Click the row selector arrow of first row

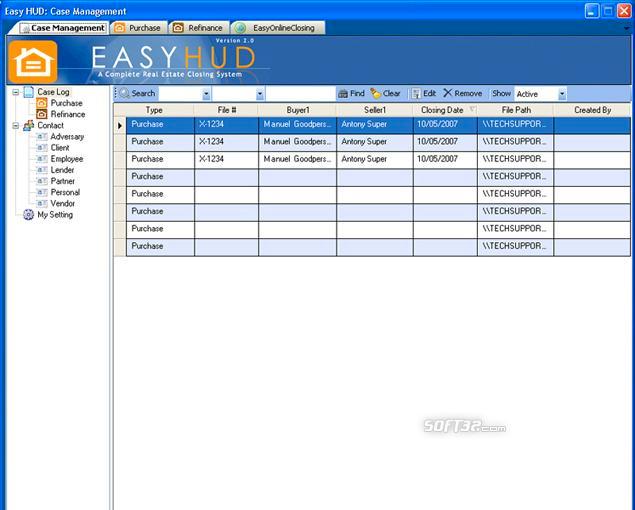coord(120,126)
